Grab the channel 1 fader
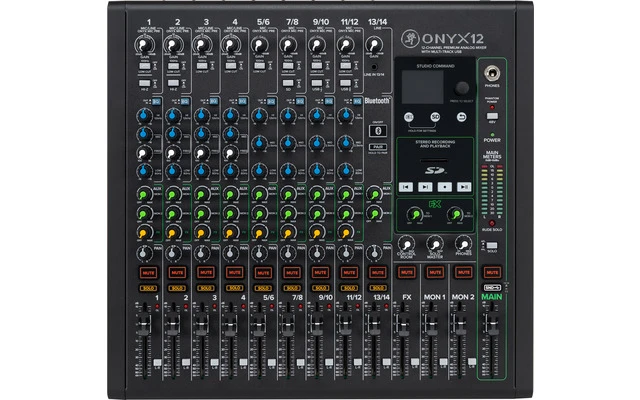The width and height of the screenshot is (640, 400). [x=144, y=322]
